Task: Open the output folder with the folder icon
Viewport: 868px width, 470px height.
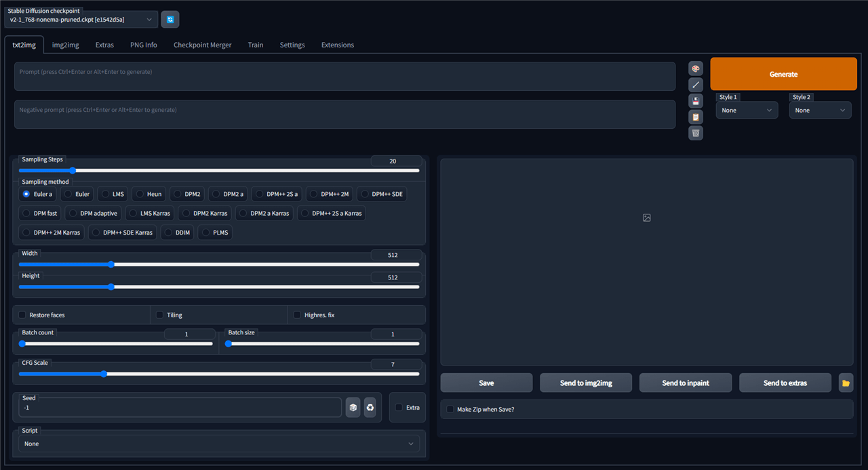Action: click(846, 383)
